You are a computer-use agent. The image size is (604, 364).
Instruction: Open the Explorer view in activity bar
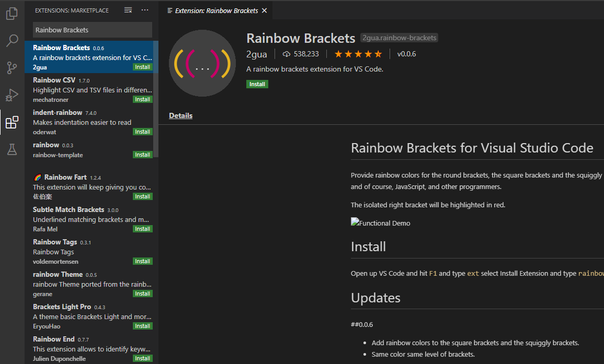(12, 14)
